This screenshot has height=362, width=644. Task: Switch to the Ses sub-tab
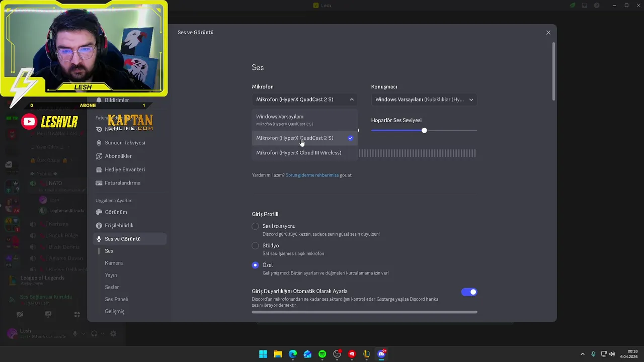tap(109, 251)
